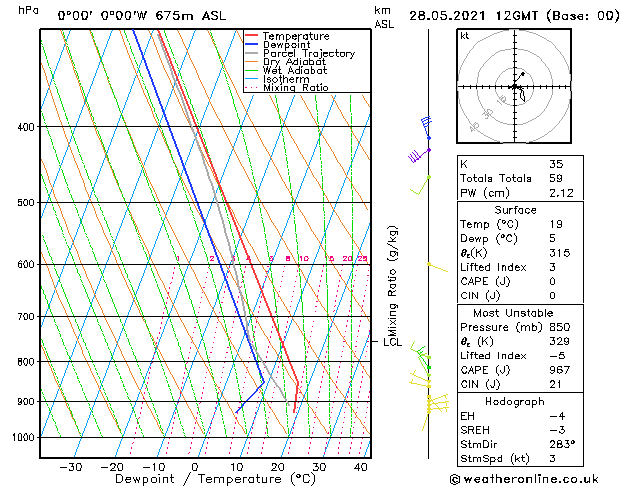
Task: Click the red Temperature legend line
Action: [251, 36]
